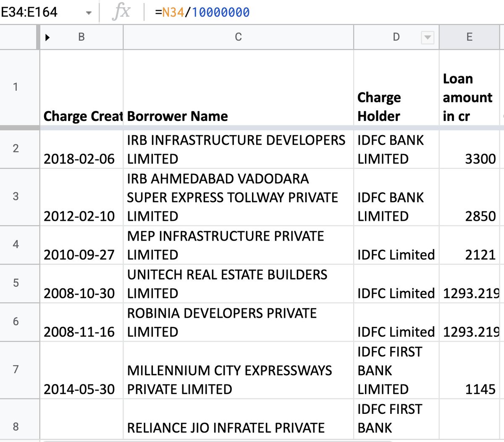Screen dimensions: 504x442
Task: Click date cell 2008-11-16
Action: pos(81,322)
